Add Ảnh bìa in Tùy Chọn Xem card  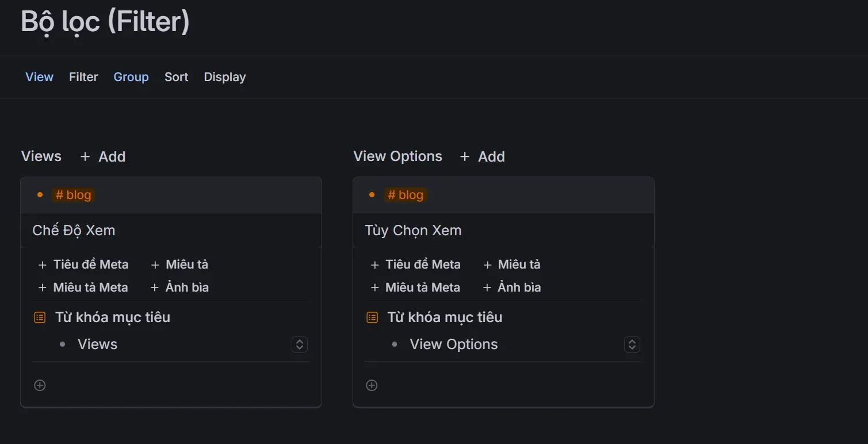[512, 288]
